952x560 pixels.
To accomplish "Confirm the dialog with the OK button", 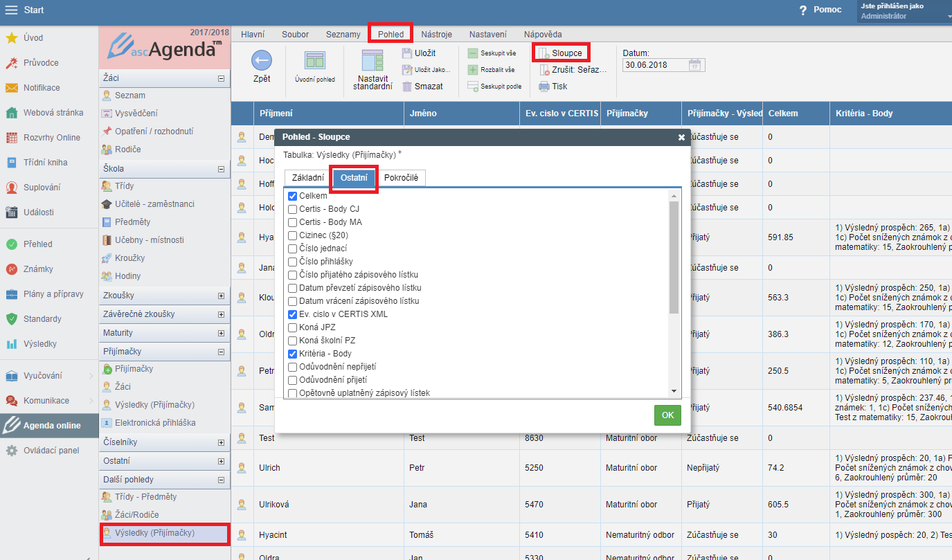I will point(667,415).
